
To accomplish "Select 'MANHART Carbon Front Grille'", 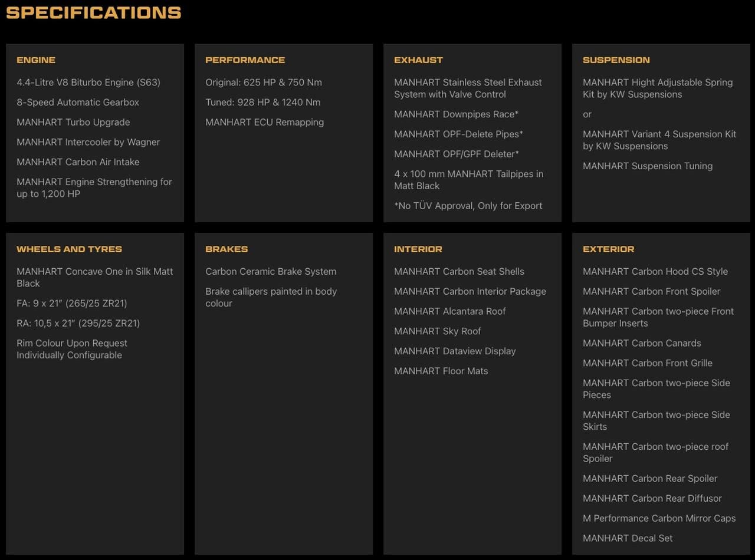I will pyautogui.click(x=648, y=363).
